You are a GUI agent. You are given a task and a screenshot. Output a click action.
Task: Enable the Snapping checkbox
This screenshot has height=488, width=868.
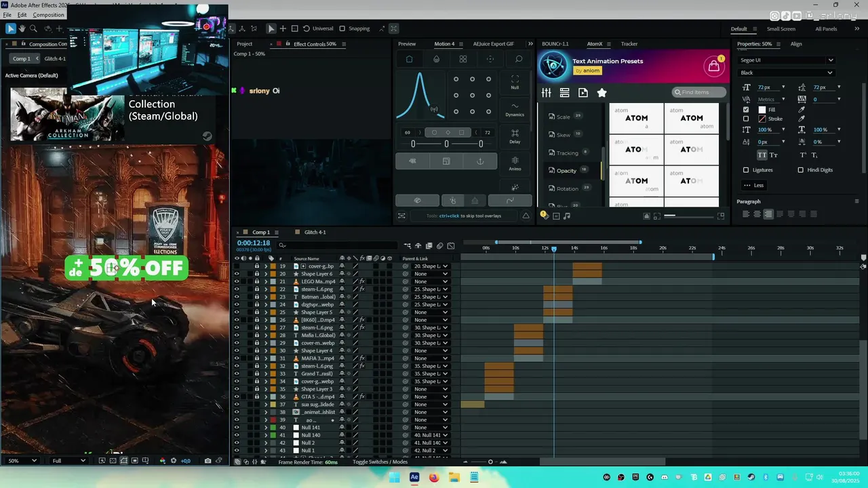pos(342,28)
